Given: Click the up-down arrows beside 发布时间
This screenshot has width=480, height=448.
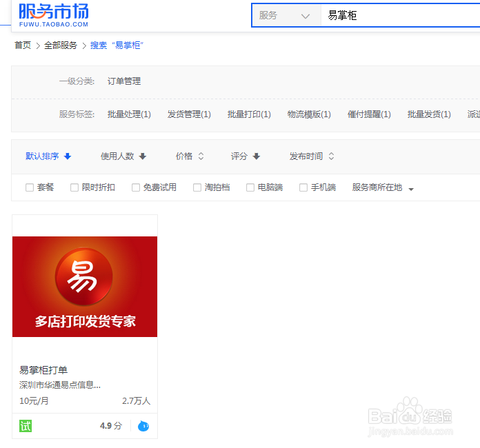Looking at the screenshot, I should click(331, 156).
